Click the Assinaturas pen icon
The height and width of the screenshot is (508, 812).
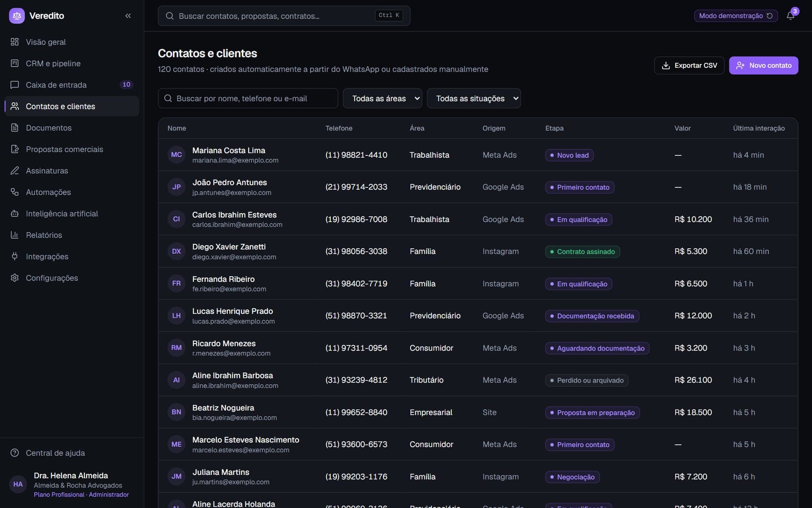pyautogui.click(x=15, y=171)
